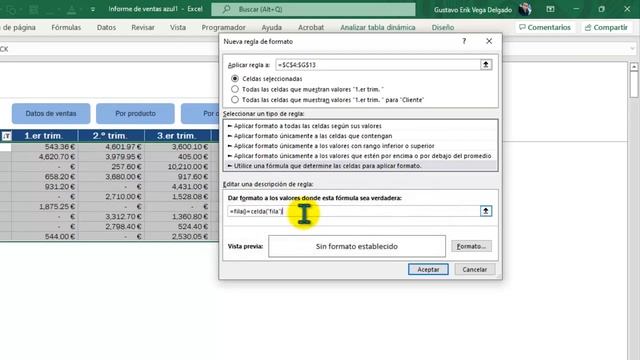Click the '3.er trim.' column header

[178, 136]
